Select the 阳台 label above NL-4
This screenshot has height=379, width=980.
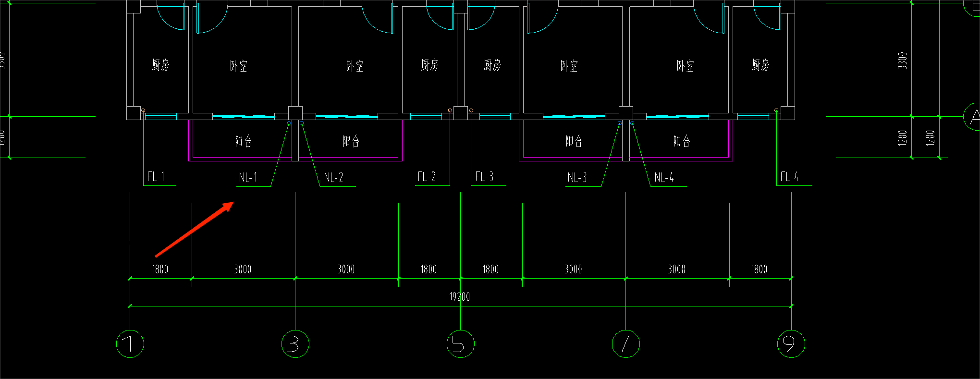coord(682,141)
